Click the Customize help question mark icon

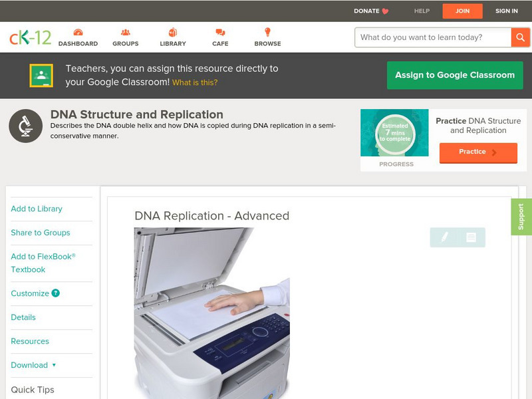click(x=55, y=293)
